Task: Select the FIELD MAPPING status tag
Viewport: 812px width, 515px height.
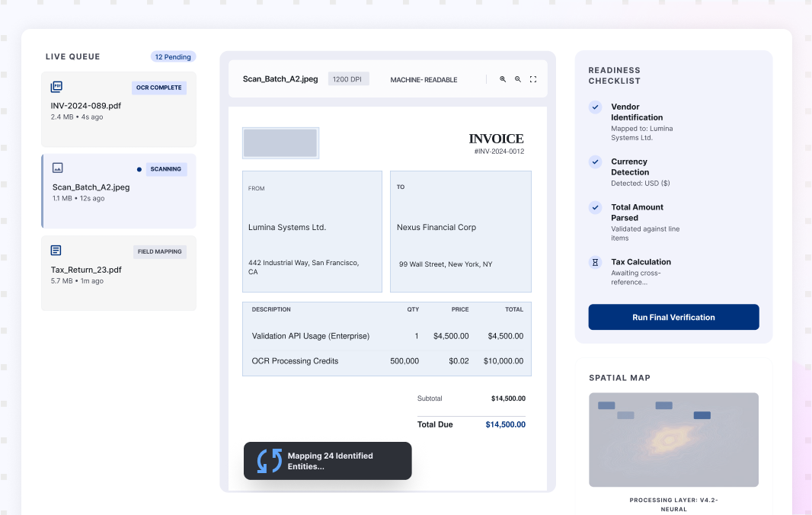Action: (x=159, y=252)
